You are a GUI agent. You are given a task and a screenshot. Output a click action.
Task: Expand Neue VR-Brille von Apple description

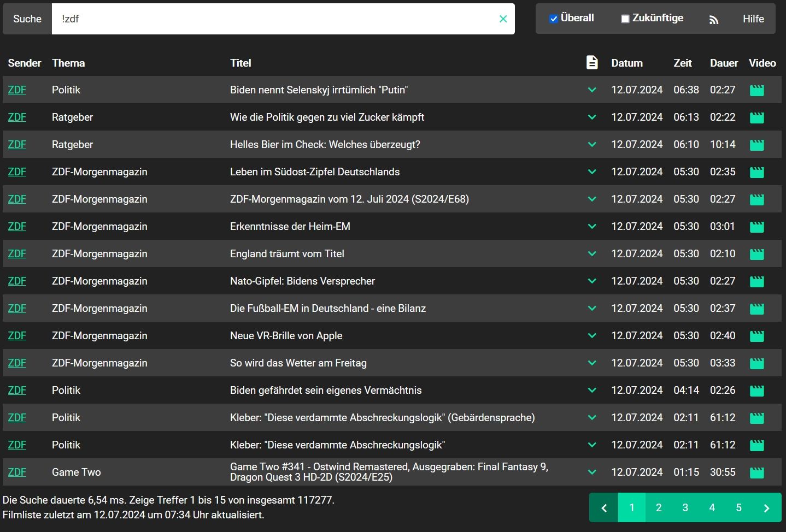(x=592, y=335)
